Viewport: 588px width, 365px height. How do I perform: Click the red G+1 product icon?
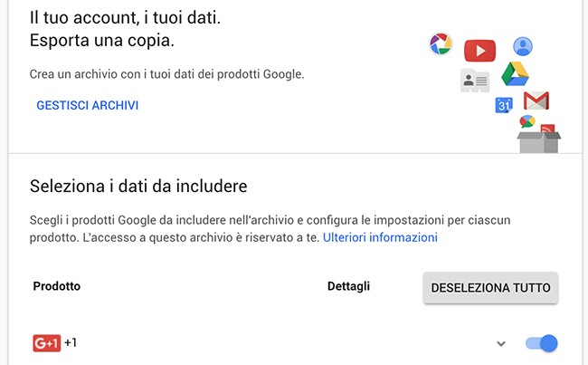tap(46, 343)
